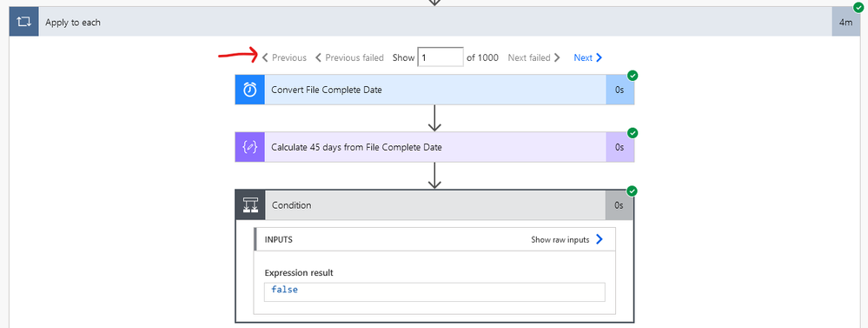Click the Condition branch icon
Image resolution: width=868 pixels, height=328 pixels.
click(x=251, y=205)
